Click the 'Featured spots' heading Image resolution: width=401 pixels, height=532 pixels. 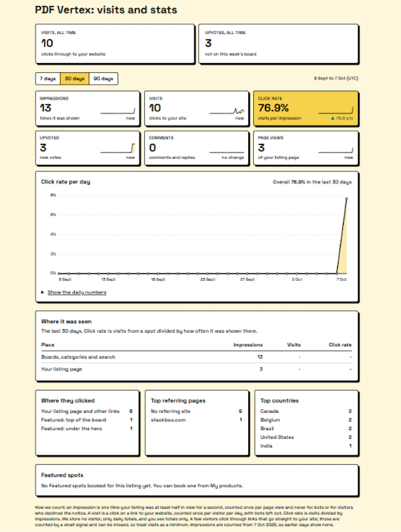click(x=62, y=475)
